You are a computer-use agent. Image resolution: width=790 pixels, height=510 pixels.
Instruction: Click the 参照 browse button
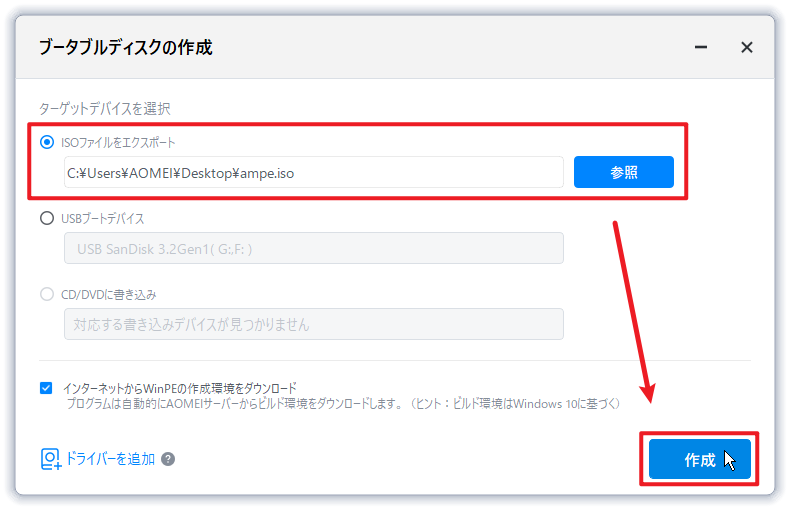click(x=624, y=172)
